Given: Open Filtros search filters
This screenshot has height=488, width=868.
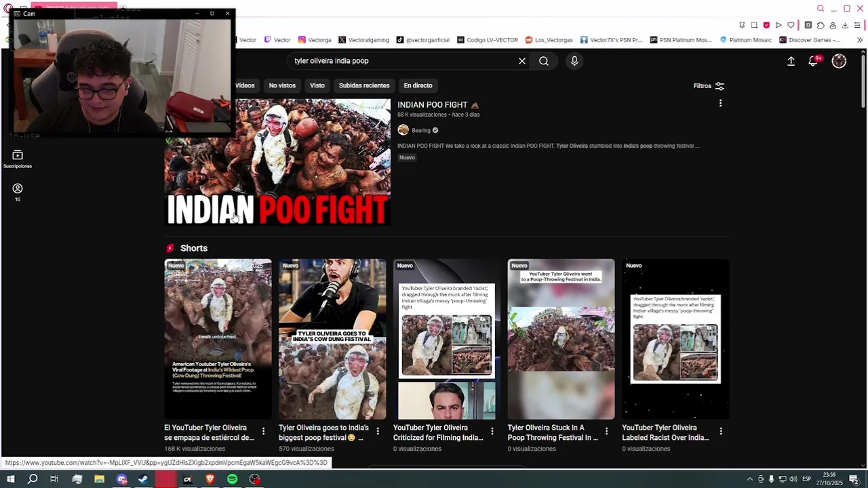Looking at the screenshot, I should point(709,86).
